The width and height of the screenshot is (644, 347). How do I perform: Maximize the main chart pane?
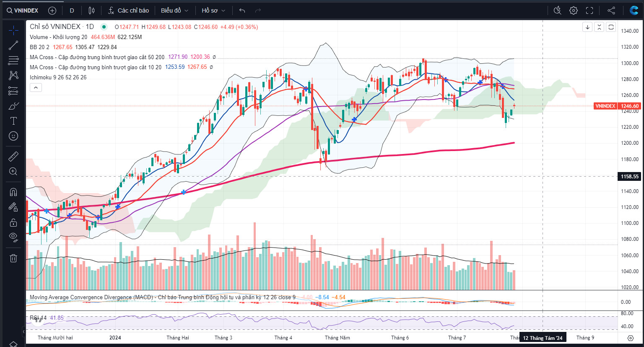tap(611, 27)
